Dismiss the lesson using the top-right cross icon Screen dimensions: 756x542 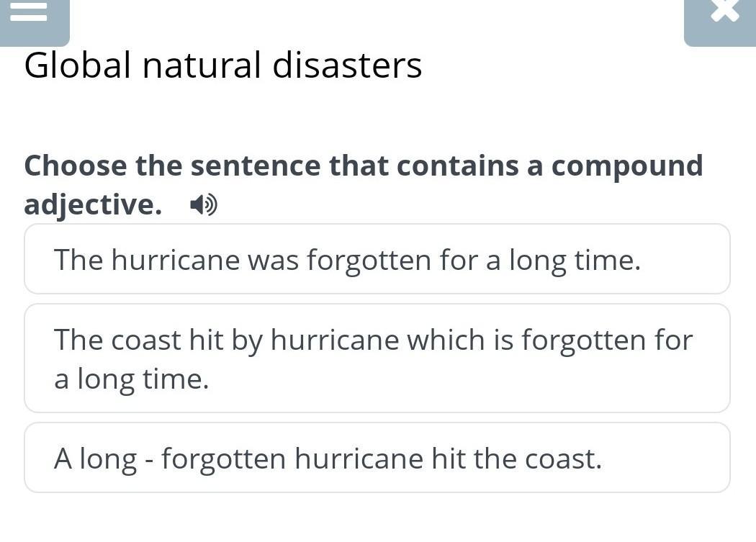click(724, 13)
